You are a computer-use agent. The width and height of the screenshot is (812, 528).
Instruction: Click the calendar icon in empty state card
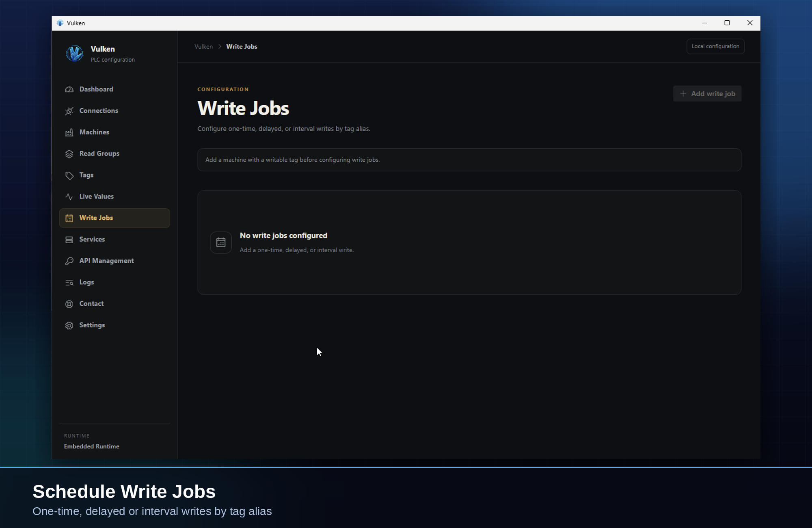pos(221,242)
